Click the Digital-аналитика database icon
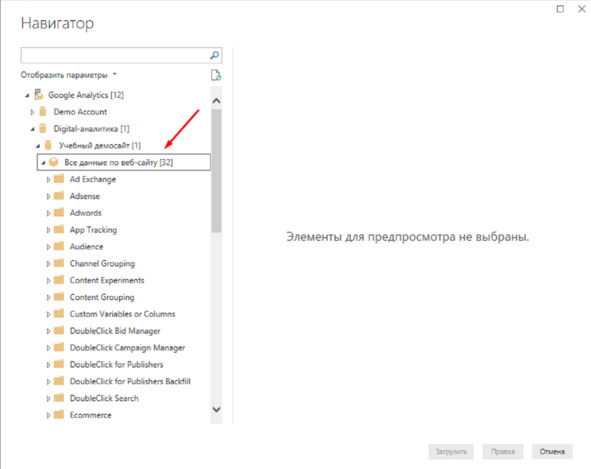The height and width of the screenshot is (469, 591). pos(43,129)
